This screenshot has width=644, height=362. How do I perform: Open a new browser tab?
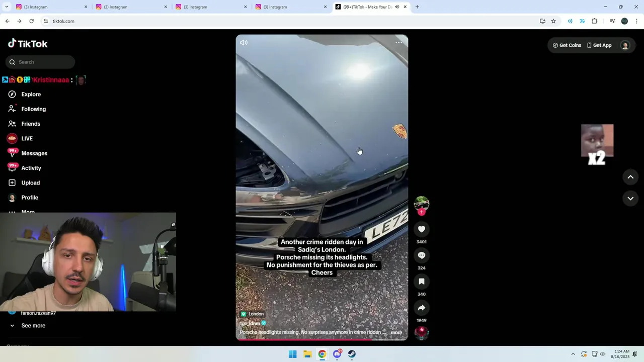417,7
